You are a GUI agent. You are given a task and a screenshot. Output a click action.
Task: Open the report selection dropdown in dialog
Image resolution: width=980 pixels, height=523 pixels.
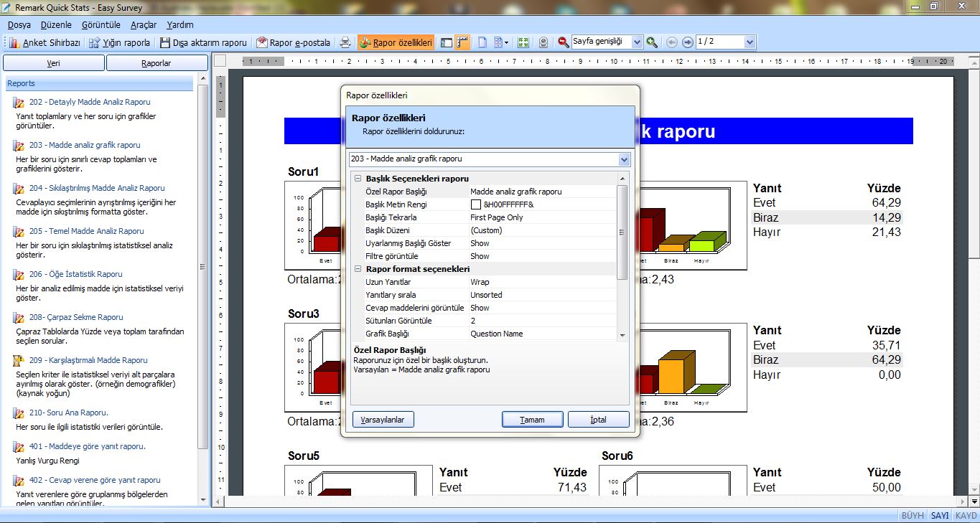tap(623, 159)
